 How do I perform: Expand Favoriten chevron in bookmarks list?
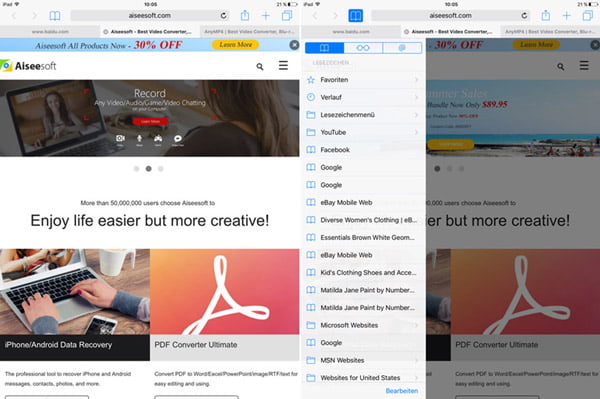coord(416,80)
